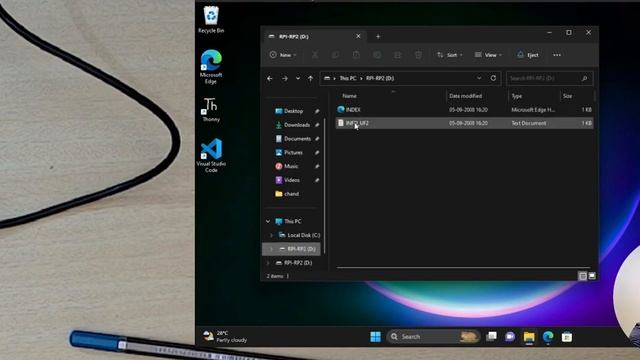Go forward with the right arrow
This screenshot has width=640, height=360.
[285, 78]
